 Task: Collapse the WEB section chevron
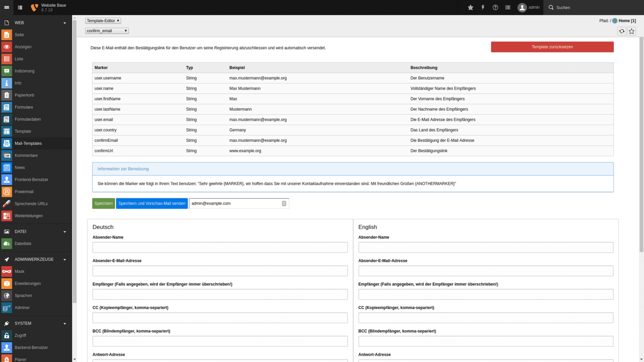click(64, 22)
